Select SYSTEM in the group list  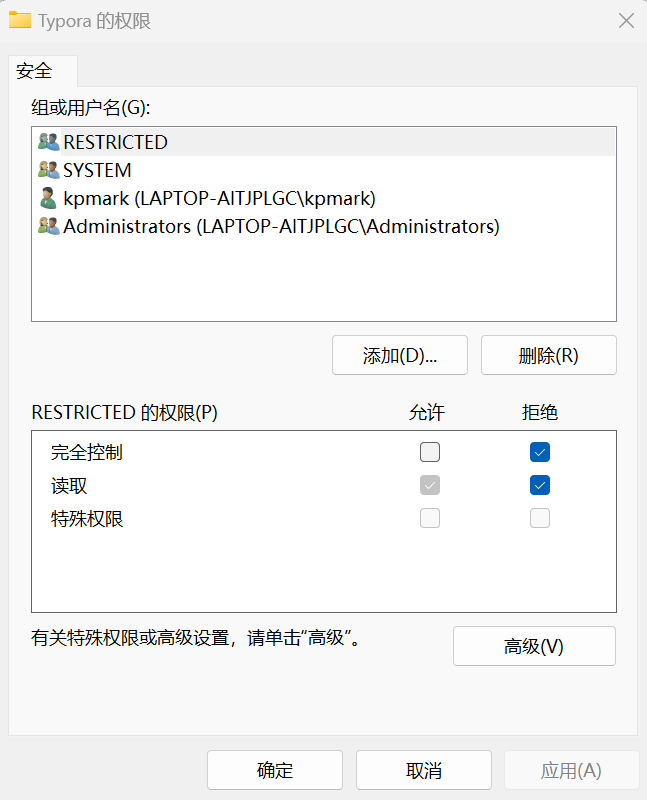click(x=324, y=170)
